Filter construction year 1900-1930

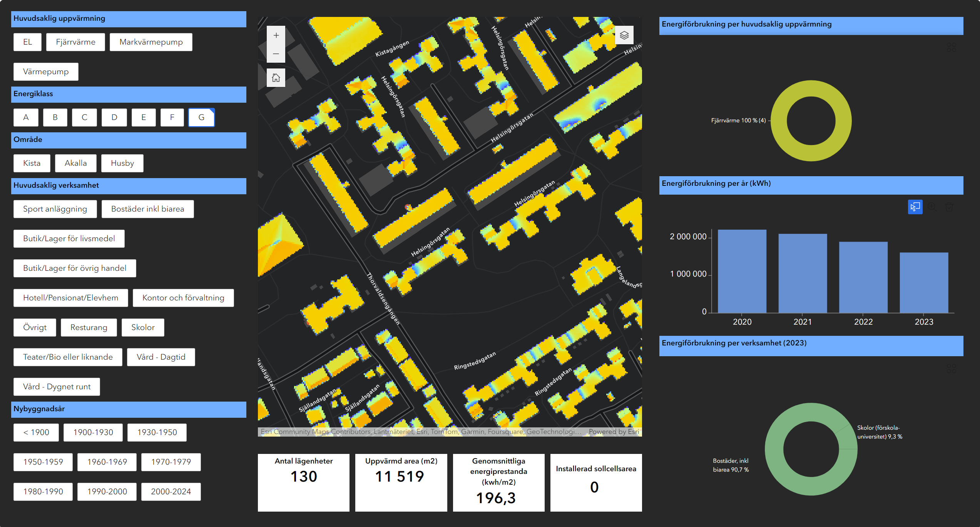tap(93, 432)
